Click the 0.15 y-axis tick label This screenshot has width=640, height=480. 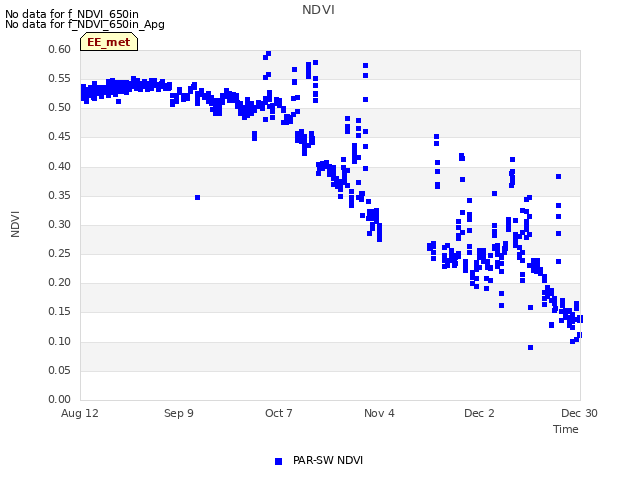click(x=60, y=312)
